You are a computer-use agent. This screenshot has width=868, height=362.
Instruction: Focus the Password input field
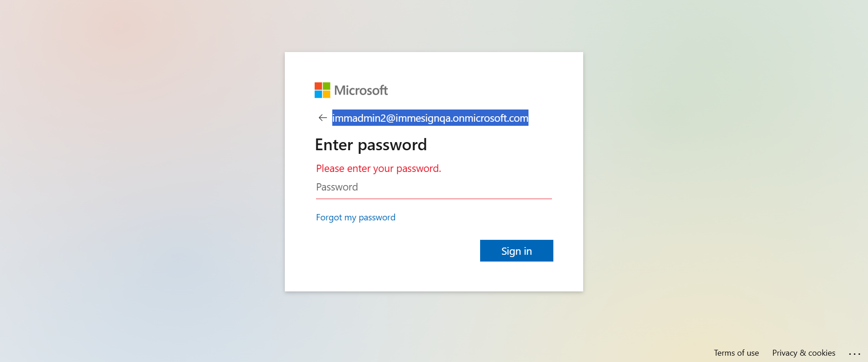[x=433, y=187]
